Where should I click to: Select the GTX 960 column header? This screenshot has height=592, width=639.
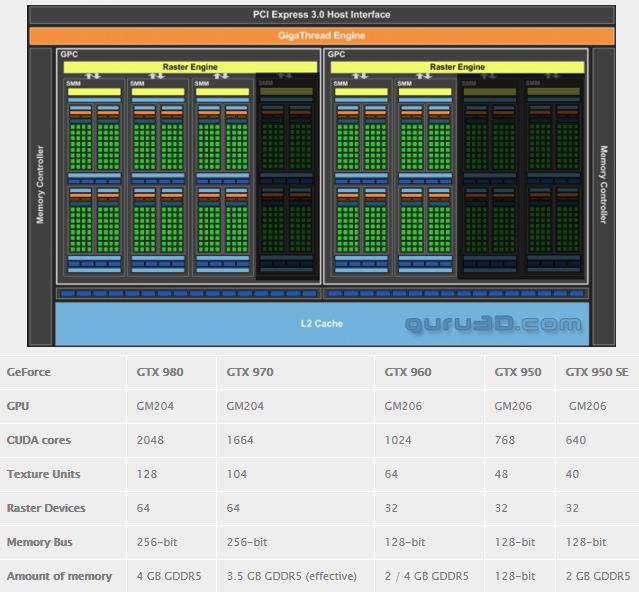(408, 372)
